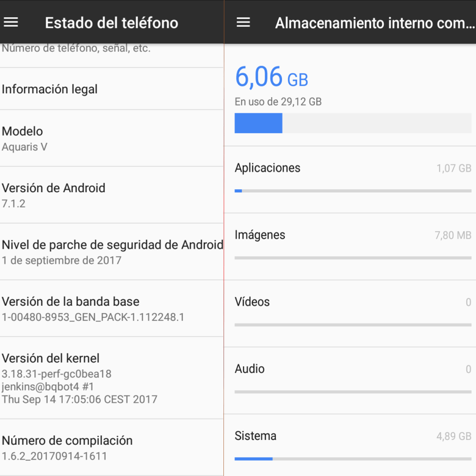Screen dimensions: 476x476
Task: Open Información legal entry
Action: click(x=112, y=89)
